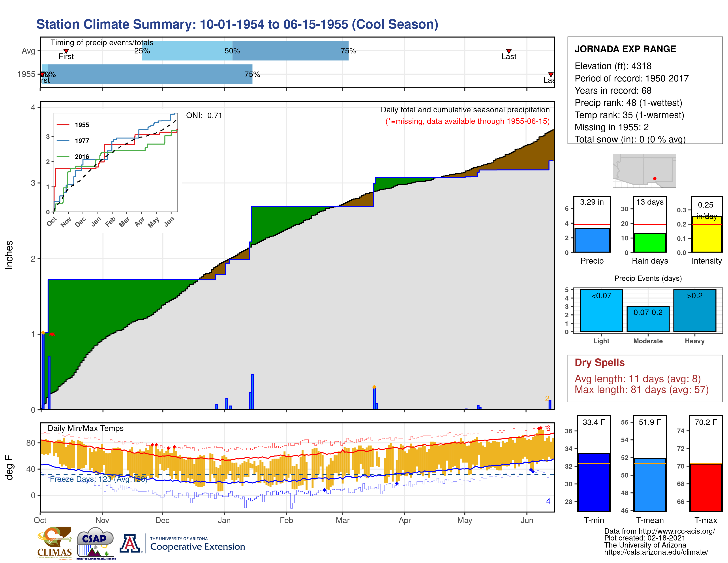Image resolution: width=728 pixels, height=563 pixels.
Task: Click the Avg 50% to 75% timing bar
Action: pyautogui.click(x=290, y=51)
